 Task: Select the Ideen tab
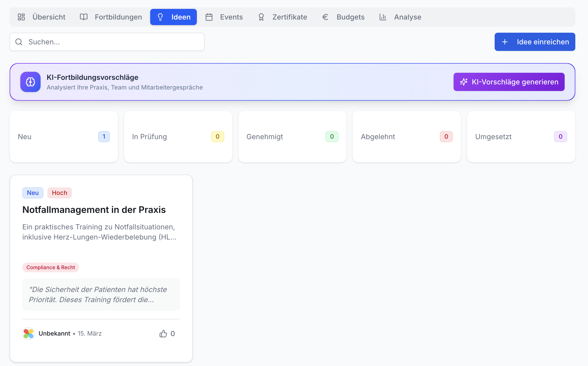(x=174, y=17)
